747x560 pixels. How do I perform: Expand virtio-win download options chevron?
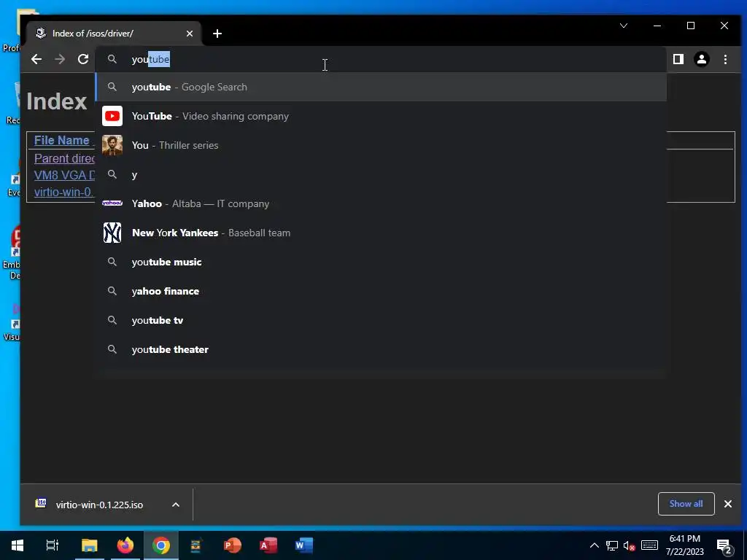tap(176, 505)
